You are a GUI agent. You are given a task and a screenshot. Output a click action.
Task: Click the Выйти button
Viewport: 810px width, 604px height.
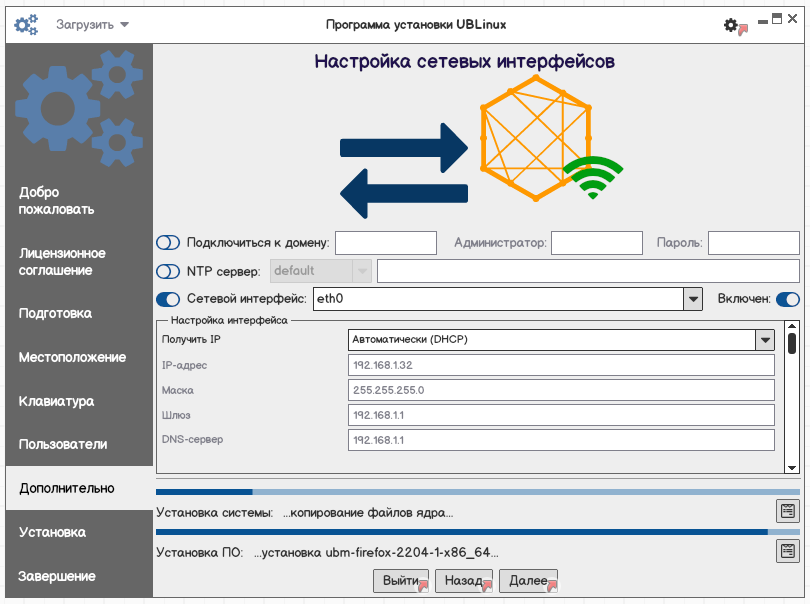coord(401,581)
